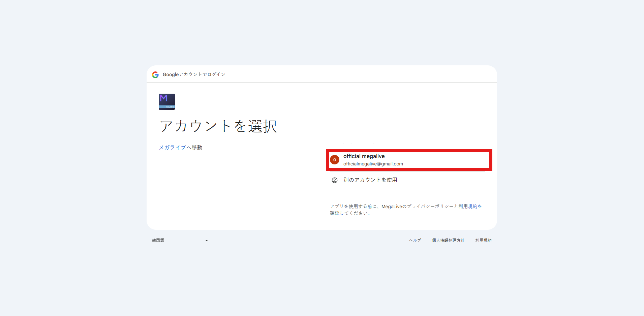Screen dimensions: 644x316
Task: Open the language dropdown showing 韓国語
Action: coord(180,241)
